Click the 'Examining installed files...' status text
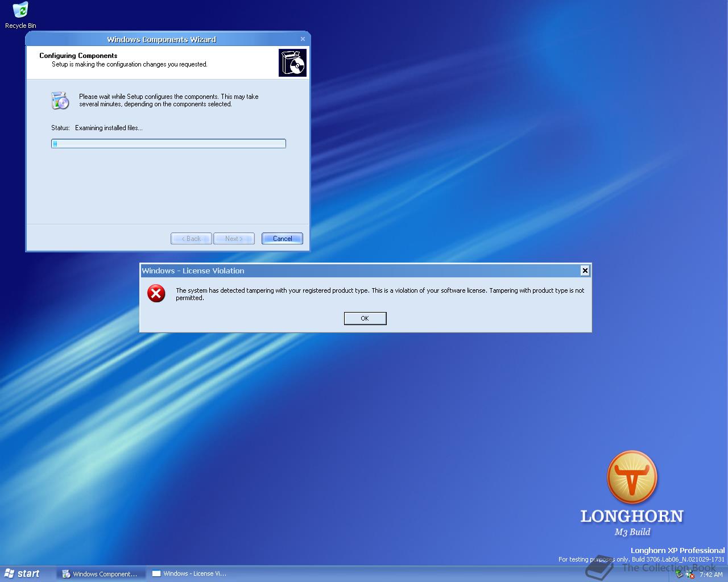Viewport: 728px width, 582px height. coord(109,128)
